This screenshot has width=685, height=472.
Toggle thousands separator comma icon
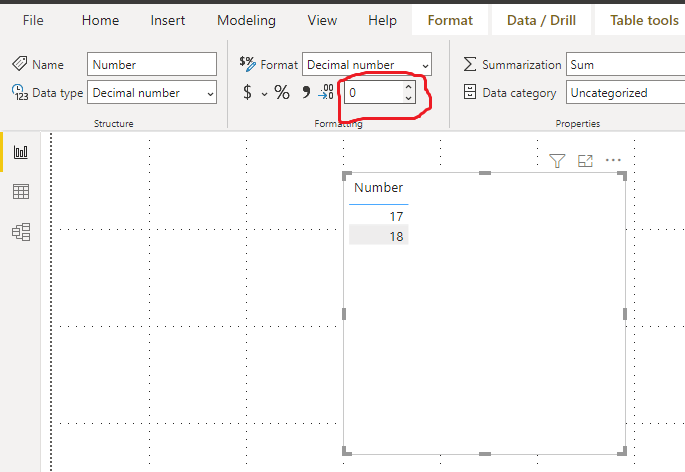306,92
